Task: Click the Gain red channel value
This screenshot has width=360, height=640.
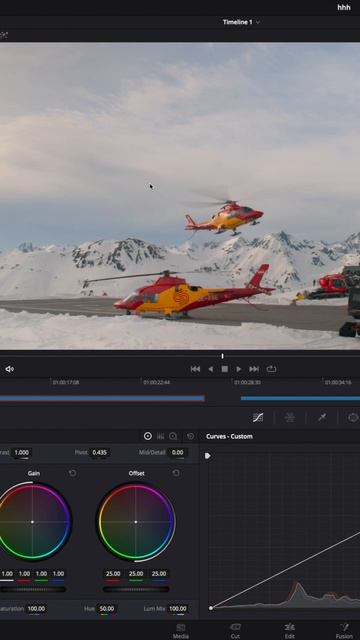Action: click(x=24, y=573)
